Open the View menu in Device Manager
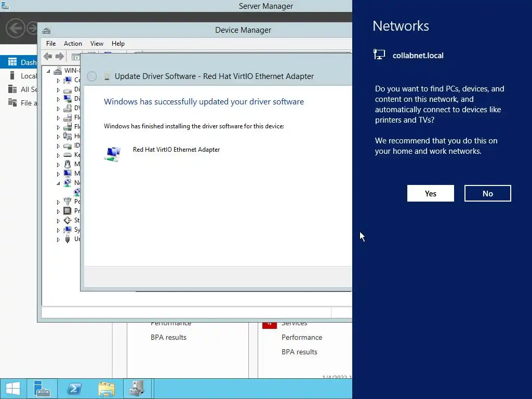The width and height of the screenshot is (532, 399). coord(97,44)
